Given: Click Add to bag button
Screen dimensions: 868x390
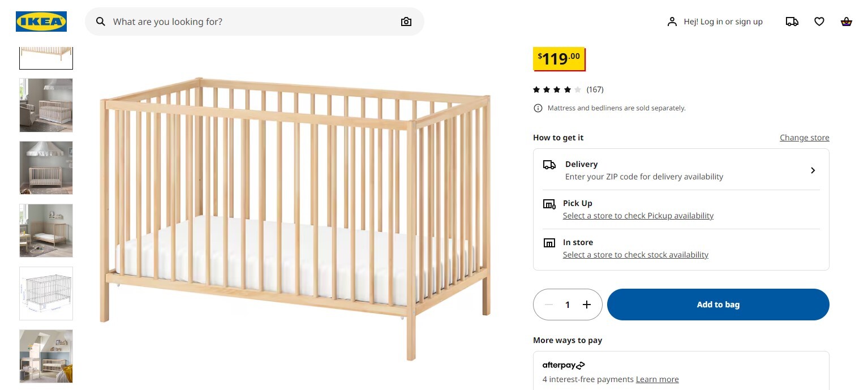Looking at the screenshot, I should (718, 305).
